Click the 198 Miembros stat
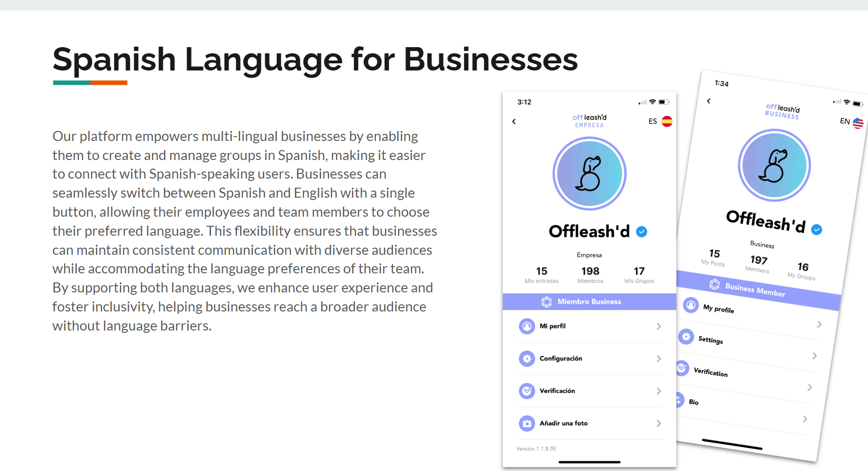 [x=590, y=275]
